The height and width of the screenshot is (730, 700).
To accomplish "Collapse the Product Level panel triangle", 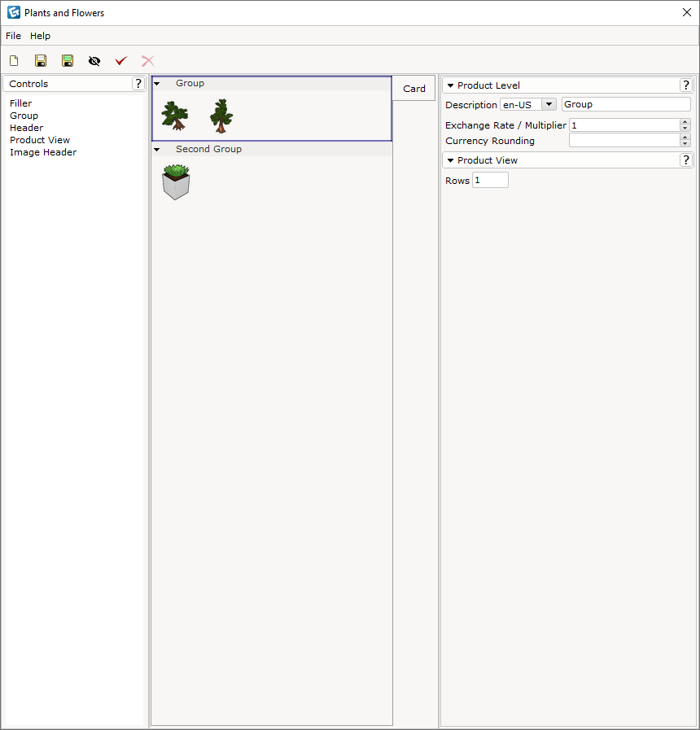I will (x=450, y=85).
